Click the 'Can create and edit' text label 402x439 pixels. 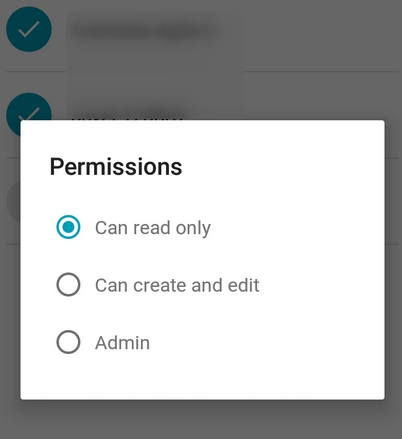click(177, 285)
